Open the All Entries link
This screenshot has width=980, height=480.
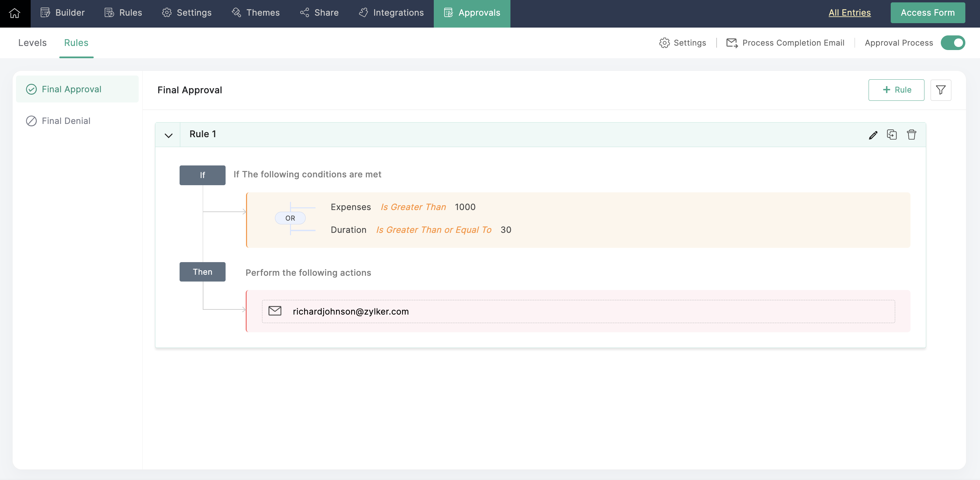[849, 13]
